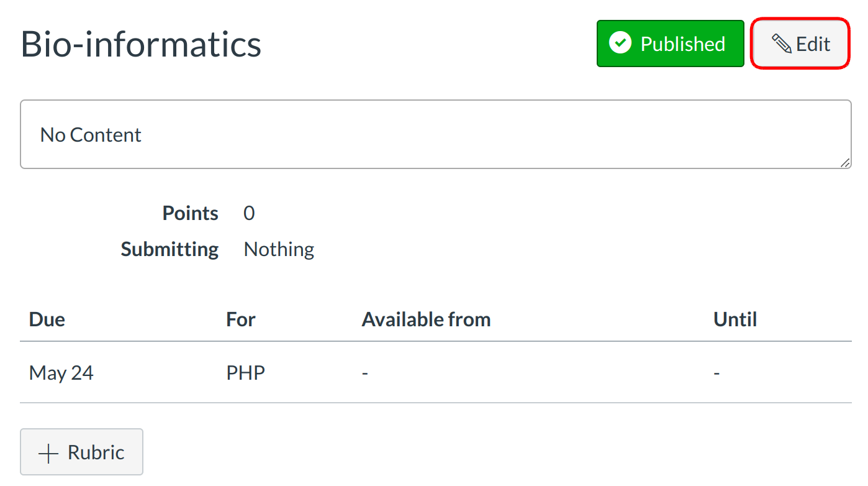Click the textarea resize handle corner

pyautogui.click(x=845, y=163)
